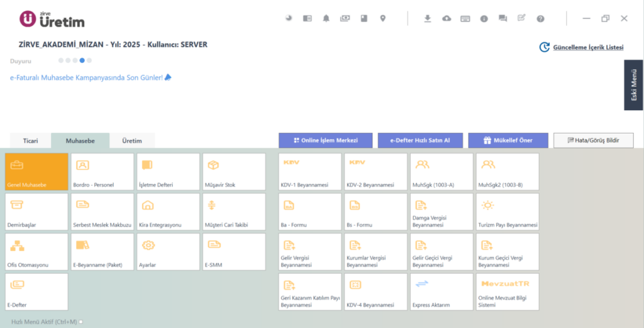Click e-Defter Hızlı Satın Al button
Image resolution: width=644 pixels, height=328 pixels.
coord(420,140)
